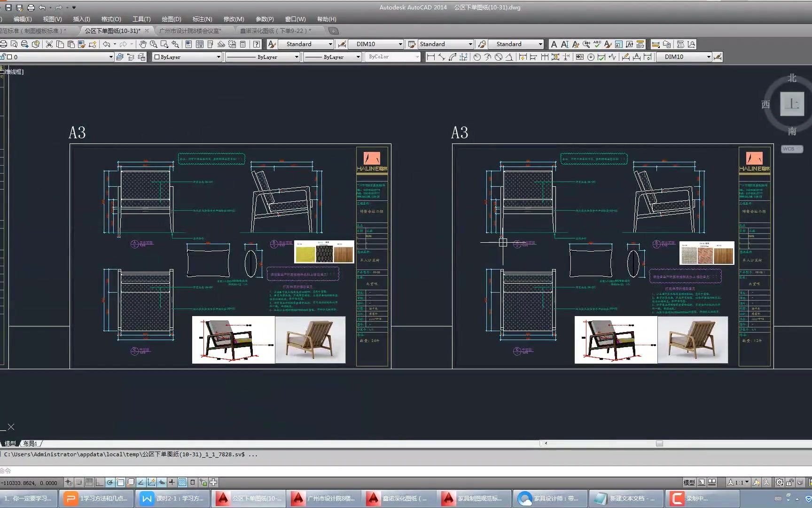
Task: Select the Pan hand tool
Action: (x=142, y=44)
